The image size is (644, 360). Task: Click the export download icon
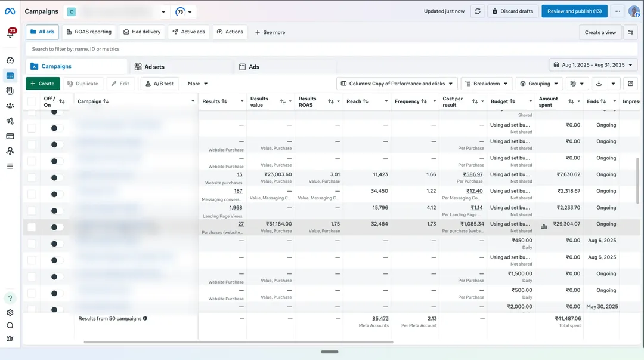[x=599, y=84]
